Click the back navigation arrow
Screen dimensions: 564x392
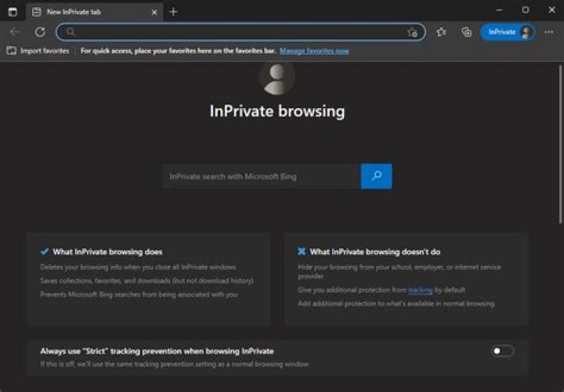point(14,32)
